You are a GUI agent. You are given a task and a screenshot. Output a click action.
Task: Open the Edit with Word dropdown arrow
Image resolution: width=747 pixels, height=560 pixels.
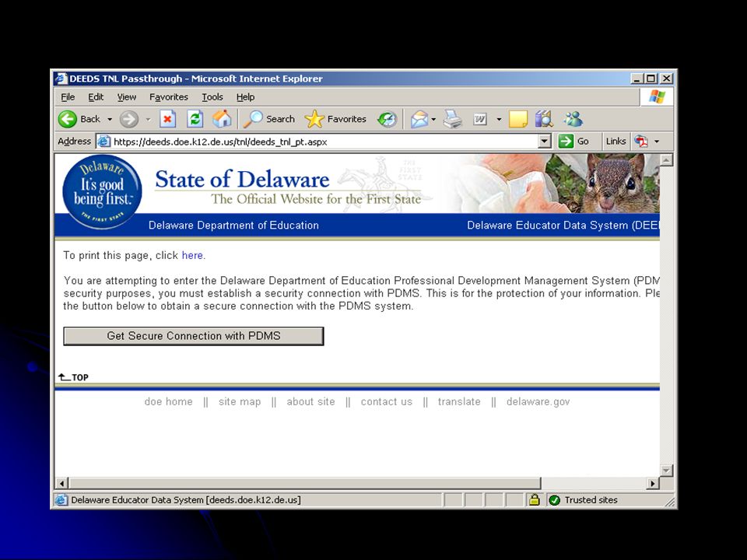(499, 119)
